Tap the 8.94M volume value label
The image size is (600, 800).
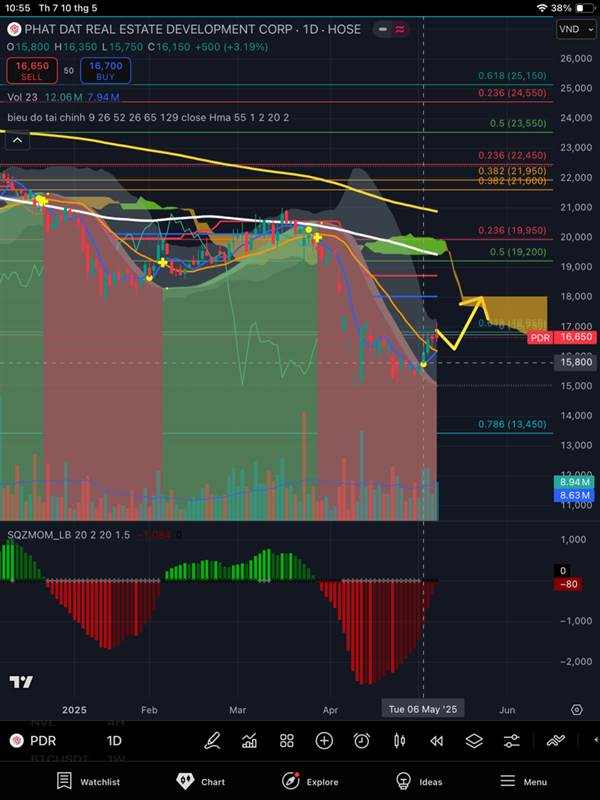tap(574, 482)
